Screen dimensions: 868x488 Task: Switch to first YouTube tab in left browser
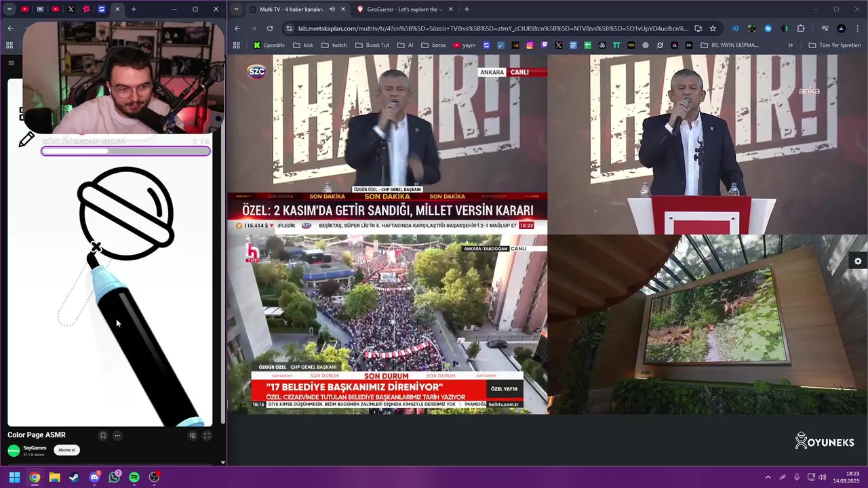tap(25, 9)
